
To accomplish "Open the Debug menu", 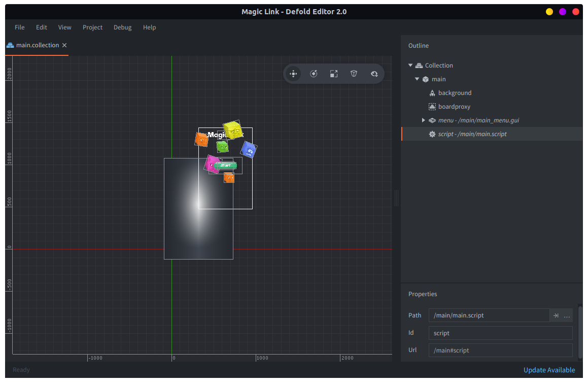I will [122, 27].
